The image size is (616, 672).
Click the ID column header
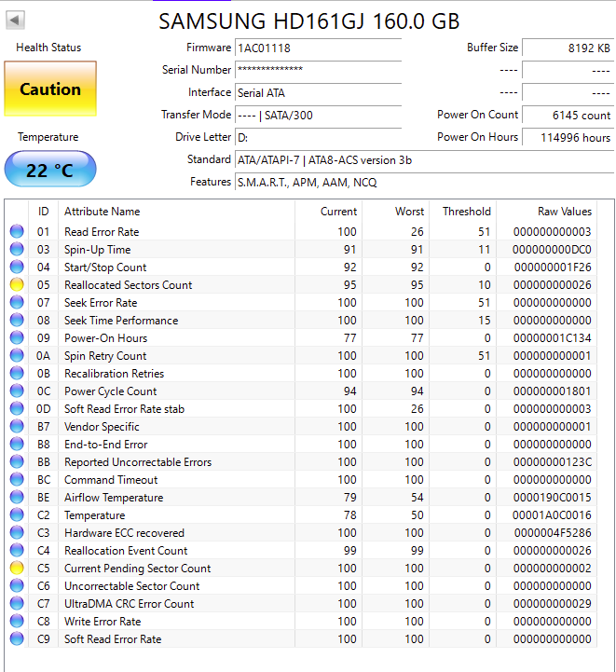(x=43, y=212)
